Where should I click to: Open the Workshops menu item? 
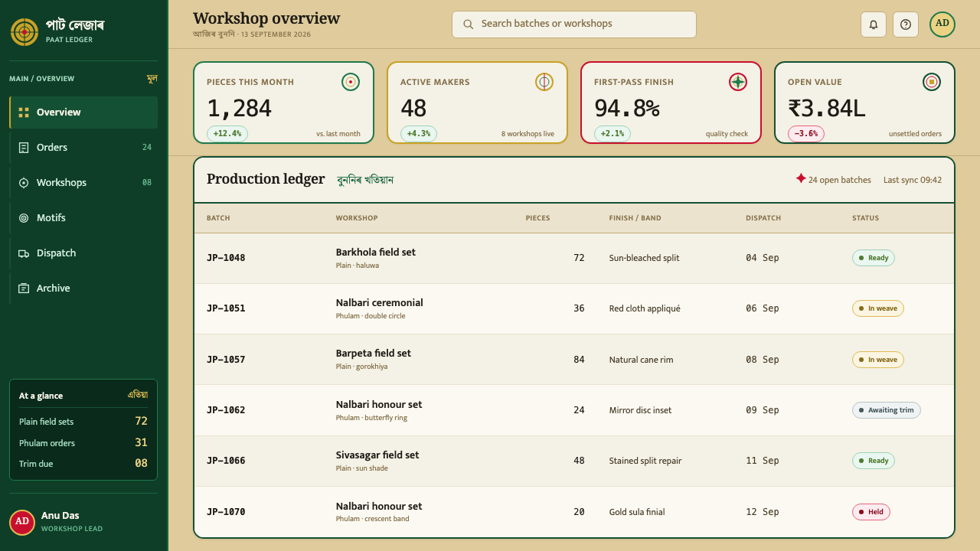[x=83, y=183]
